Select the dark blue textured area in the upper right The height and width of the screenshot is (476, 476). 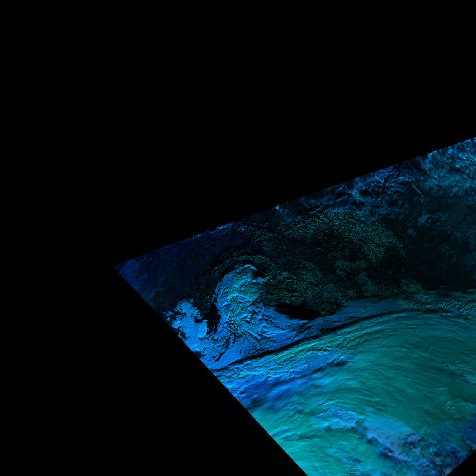pos(436,178)
